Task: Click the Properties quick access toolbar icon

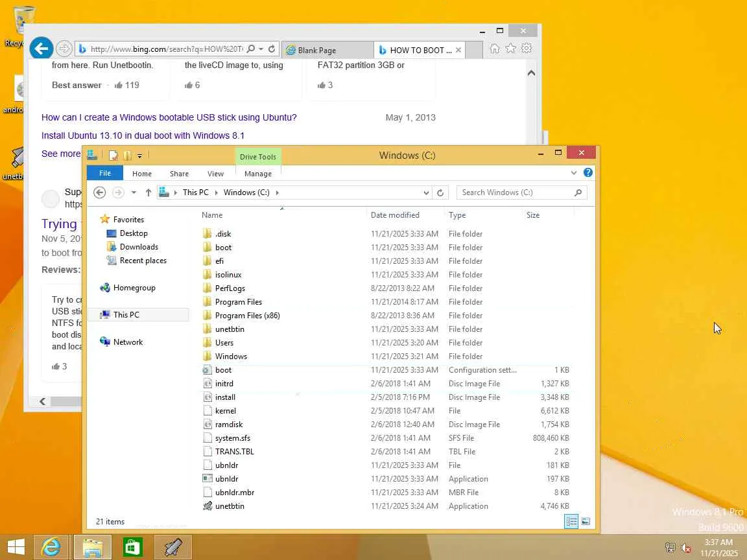Action: tap(113, 156)
